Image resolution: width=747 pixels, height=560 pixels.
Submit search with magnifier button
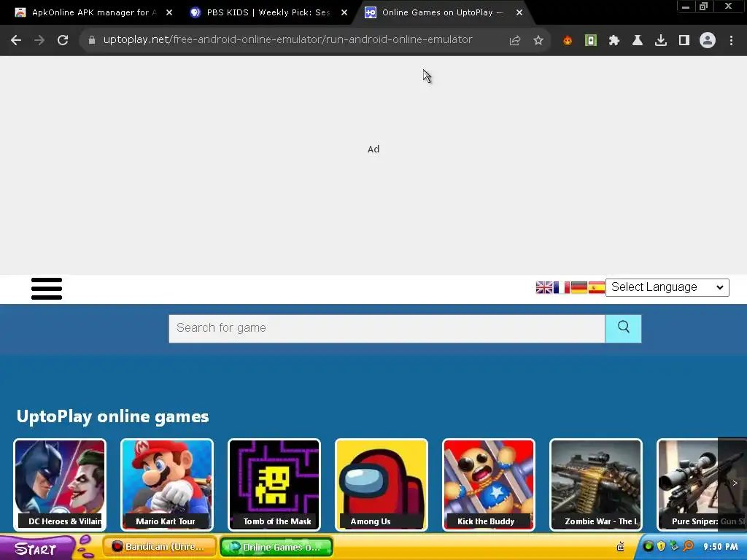623,329
